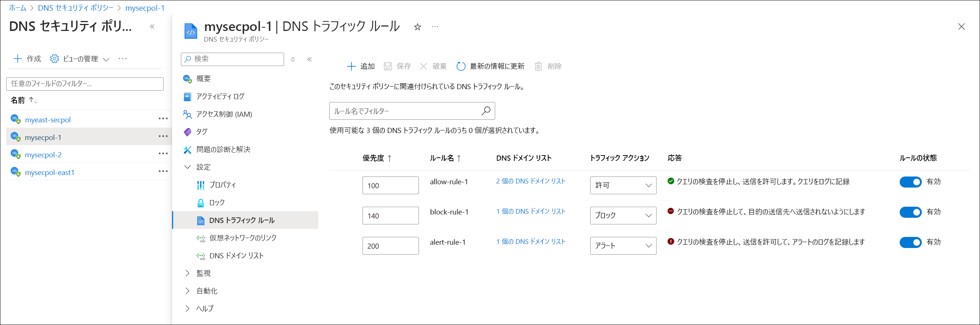980x325 pixels.
Task: Click the Manage view gear icon
Action: tap(55, 59)
